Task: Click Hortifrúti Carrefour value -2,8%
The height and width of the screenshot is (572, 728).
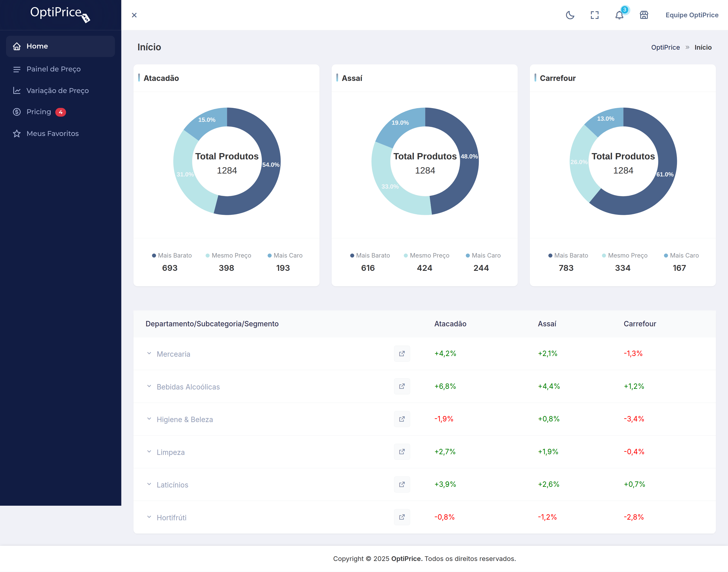Action: [x=634, y=517]
